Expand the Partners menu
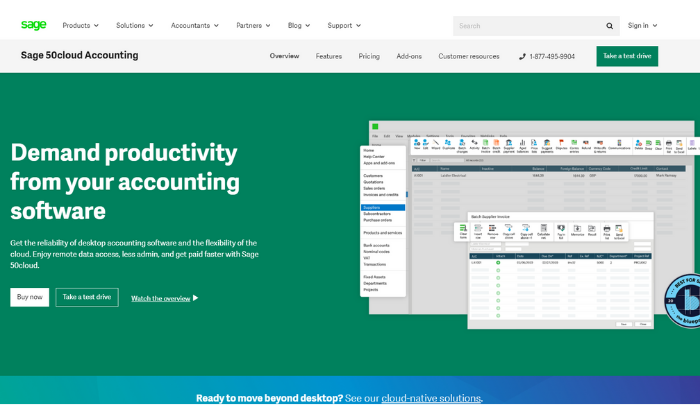The width and height of the screenshot is (700, 420). click(x=253, y=25)
